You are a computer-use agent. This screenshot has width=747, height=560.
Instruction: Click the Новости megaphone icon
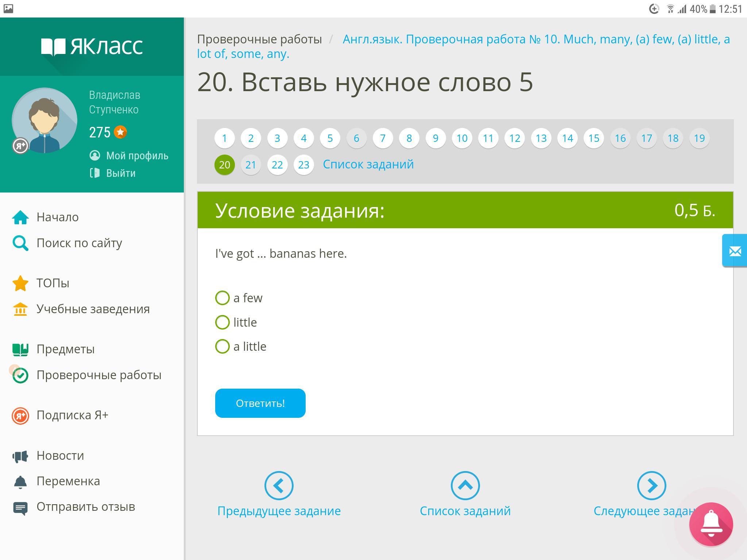click(20, 456)
